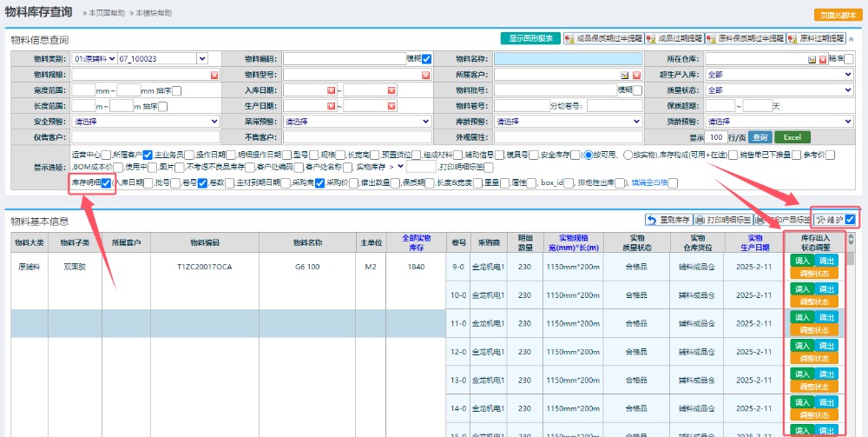Expand the 安全预警 dropdown
The image size is (868, 437).
(146, 122)
